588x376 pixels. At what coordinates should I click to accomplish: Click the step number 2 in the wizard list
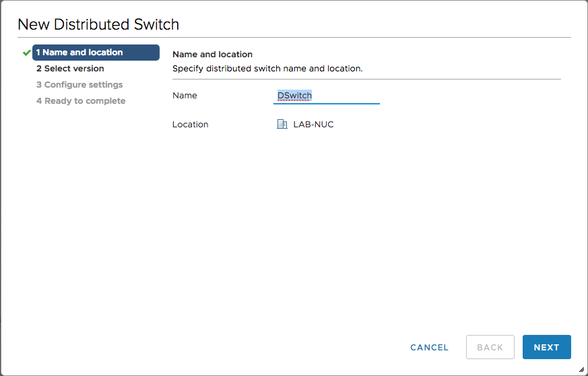point(39,69)
